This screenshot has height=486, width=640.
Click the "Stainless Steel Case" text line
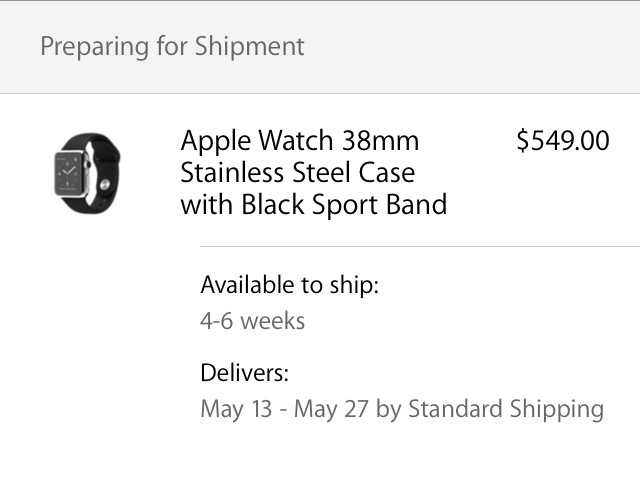(297, 172)
